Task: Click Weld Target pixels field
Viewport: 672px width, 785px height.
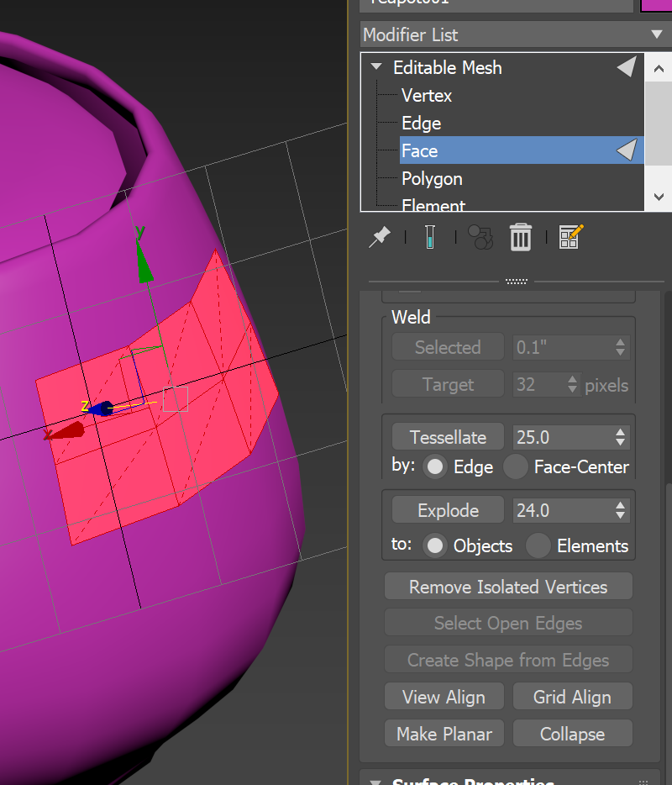Action: (x=539, y=384)
